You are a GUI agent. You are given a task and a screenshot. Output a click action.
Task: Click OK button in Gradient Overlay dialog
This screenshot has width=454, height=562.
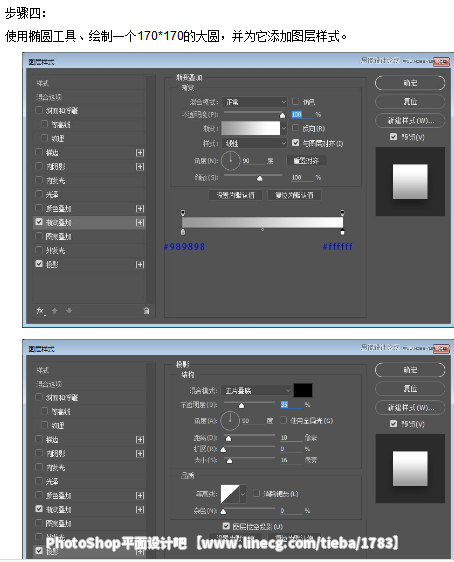pos(410,83)
